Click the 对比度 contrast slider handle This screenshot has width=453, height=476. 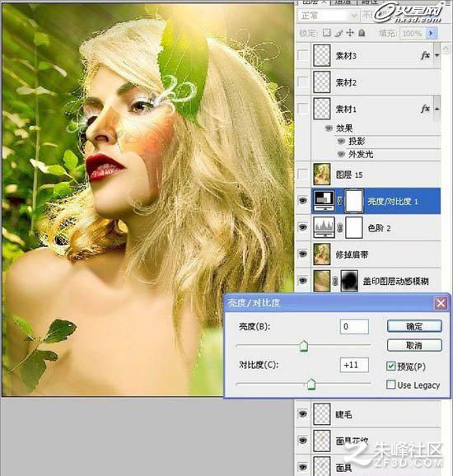coord(311,384)
